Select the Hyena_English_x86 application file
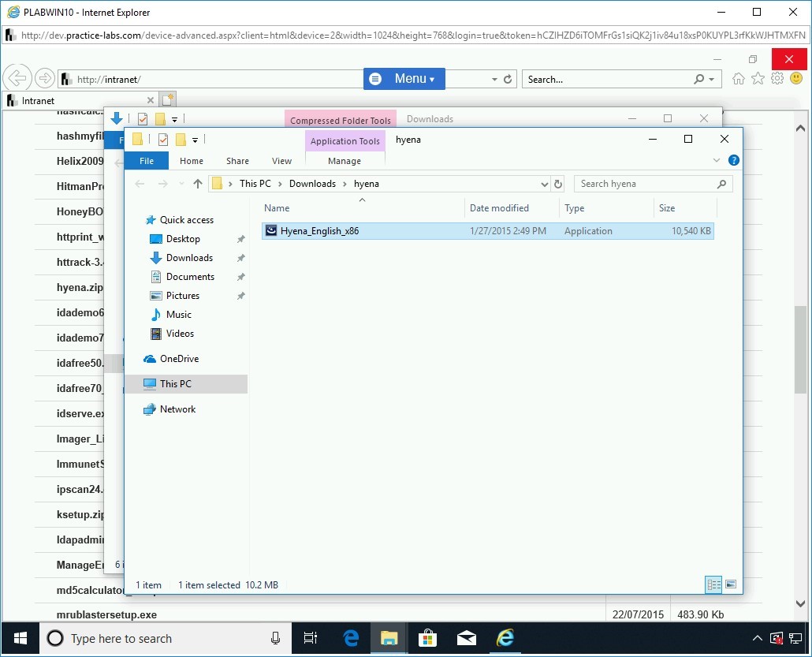This screenshot has width=812, height=657. 319,231
